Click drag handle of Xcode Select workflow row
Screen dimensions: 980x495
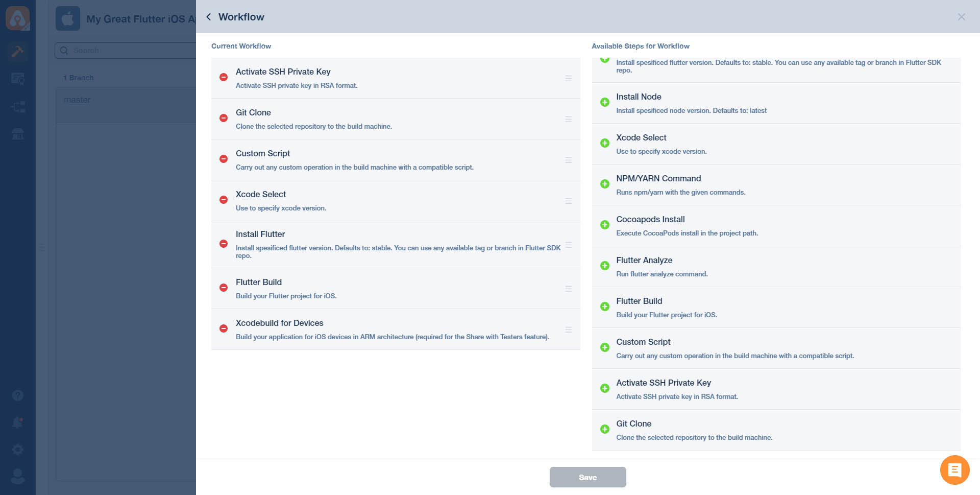(568, 201)
